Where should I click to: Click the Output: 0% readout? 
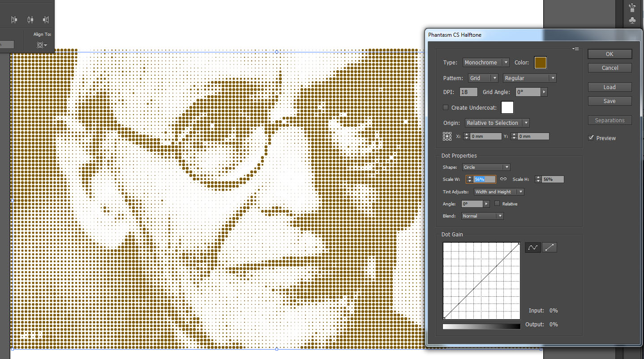click(x=541, y=325)
